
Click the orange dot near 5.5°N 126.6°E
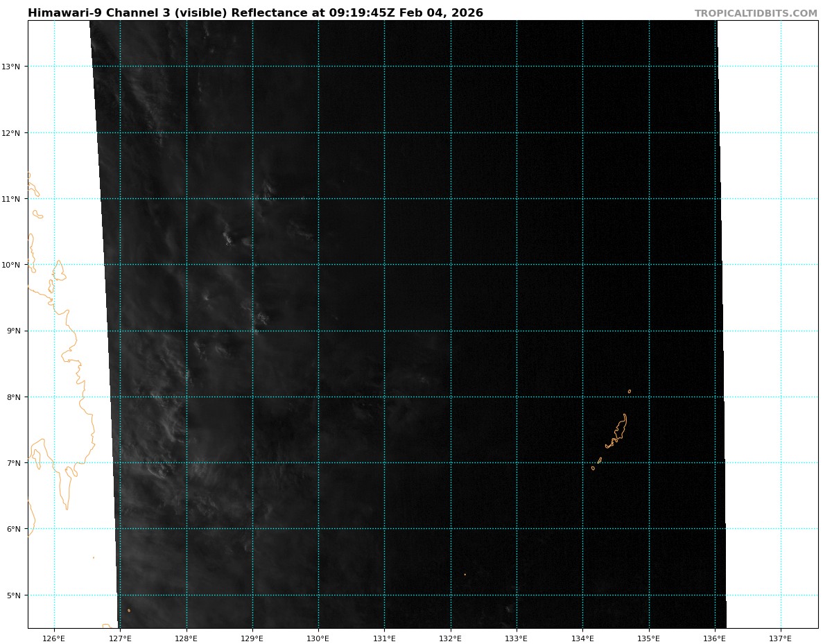pyautogui.click(x=94, y=557)
